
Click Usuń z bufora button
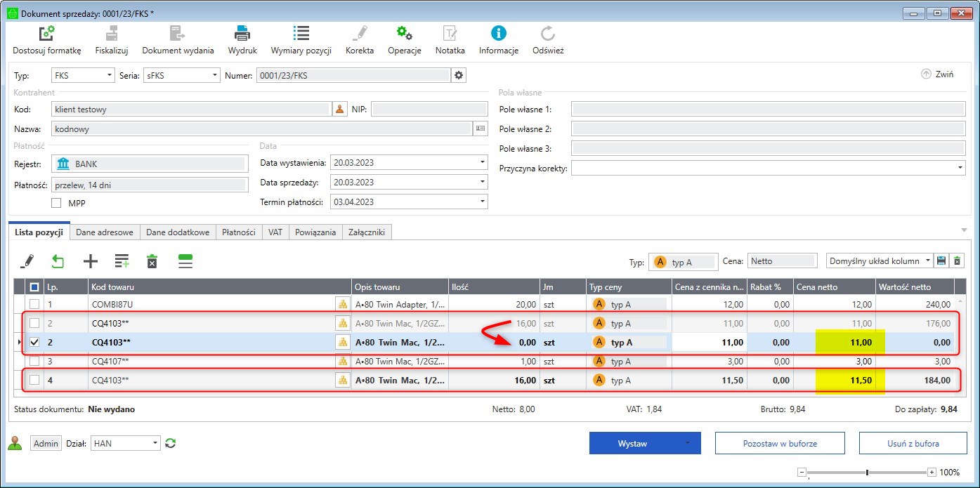912,444
